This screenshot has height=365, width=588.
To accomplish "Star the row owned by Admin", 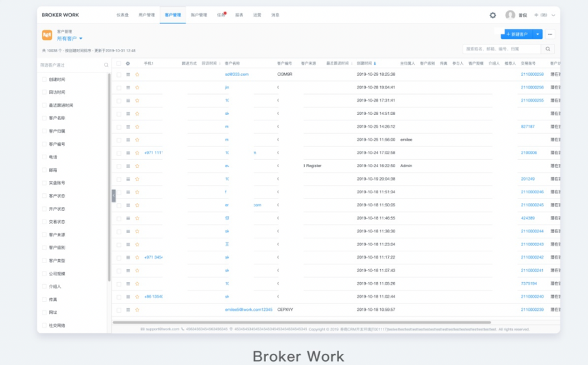I will pyautogui.click(x=137, y=166).
